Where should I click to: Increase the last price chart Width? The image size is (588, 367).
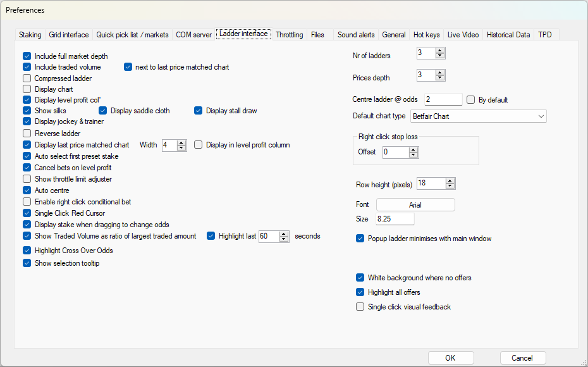pos(181,142)
